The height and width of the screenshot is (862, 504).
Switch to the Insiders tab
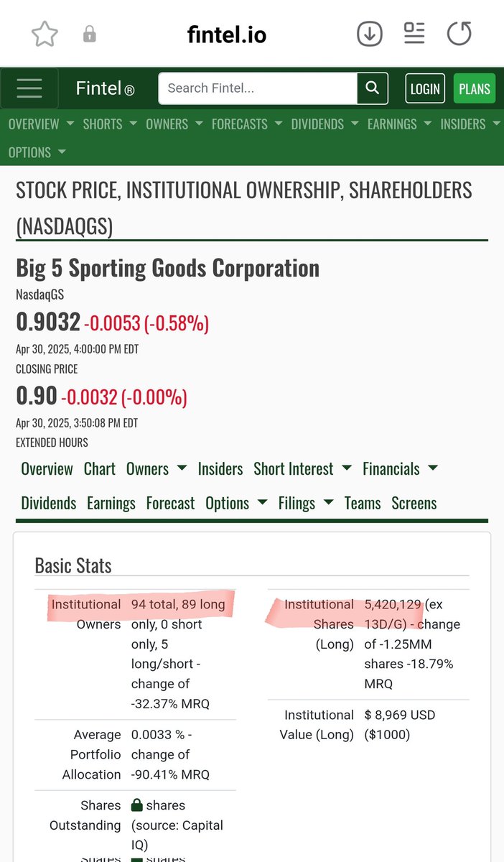tap(220, 469)
